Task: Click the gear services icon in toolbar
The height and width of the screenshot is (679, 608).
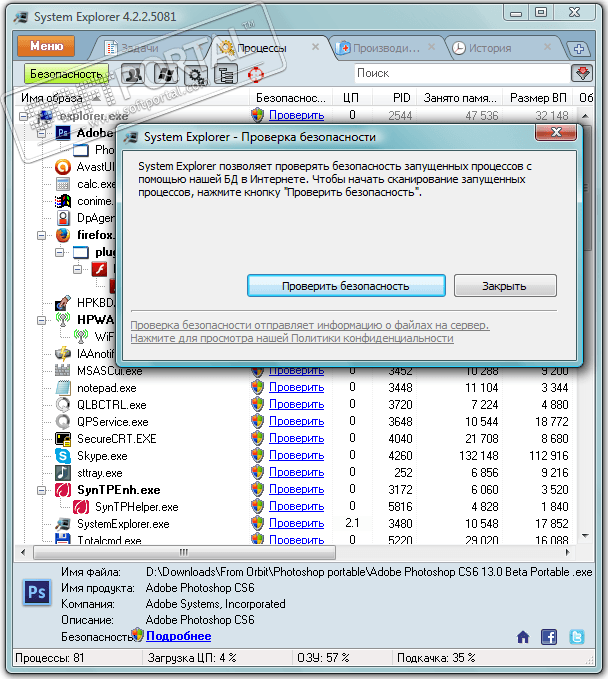Action: [196, 74]
